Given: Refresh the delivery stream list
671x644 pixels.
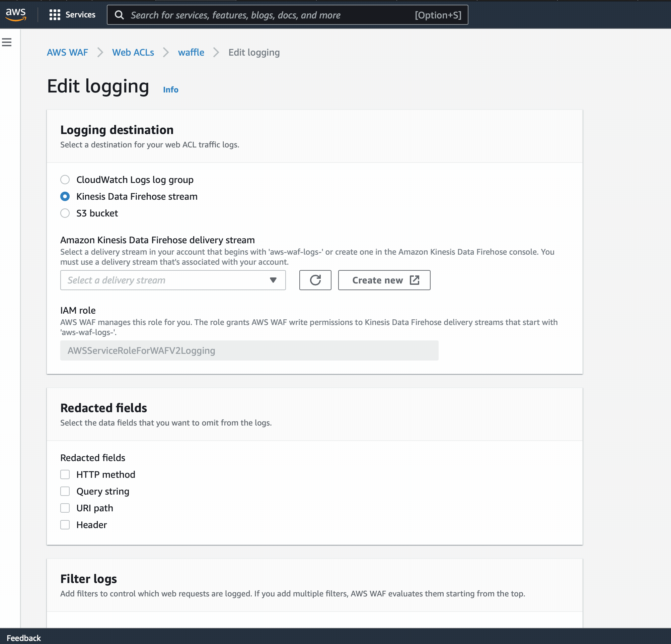Looking at the screenshot, I should pyautogui.click(x=315, y=280).
